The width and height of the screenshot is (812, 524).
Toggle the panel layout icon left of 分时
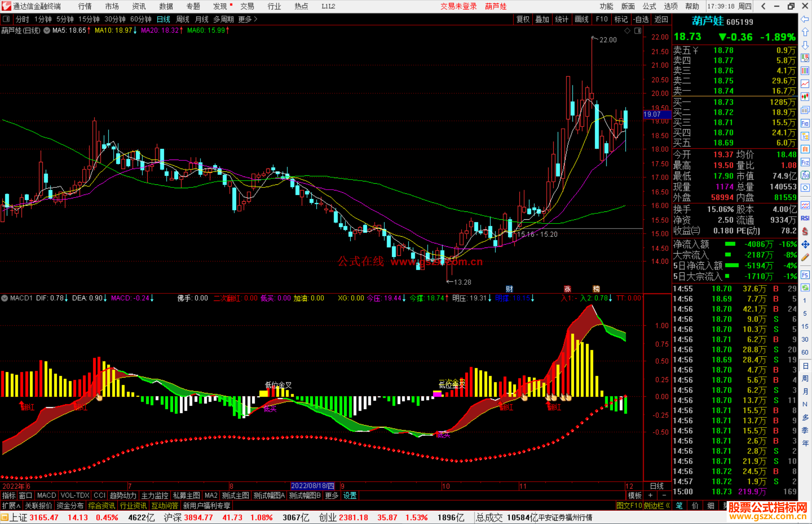pyautogui.click(x=6, y=19)
